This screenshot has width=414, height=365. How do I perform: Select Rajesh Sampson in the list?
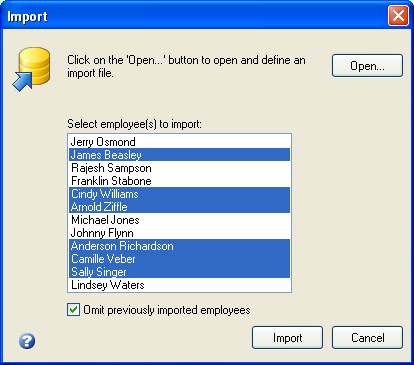coord(179,168)
